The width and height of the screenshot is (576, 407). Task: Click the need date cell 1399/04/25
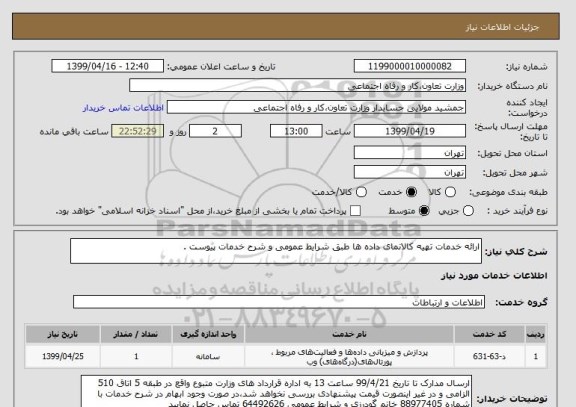63,356
